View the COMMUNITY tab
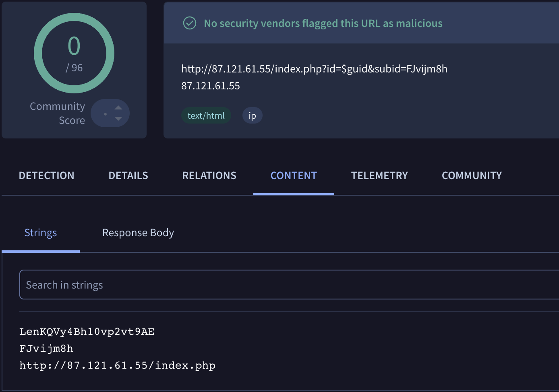Image resolution: width=559 pixels, height=392 pixels. [x=472, y=175]
